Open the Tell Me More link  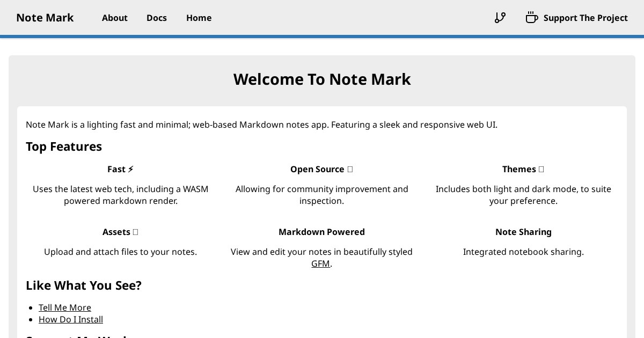(x=65, y=307)
